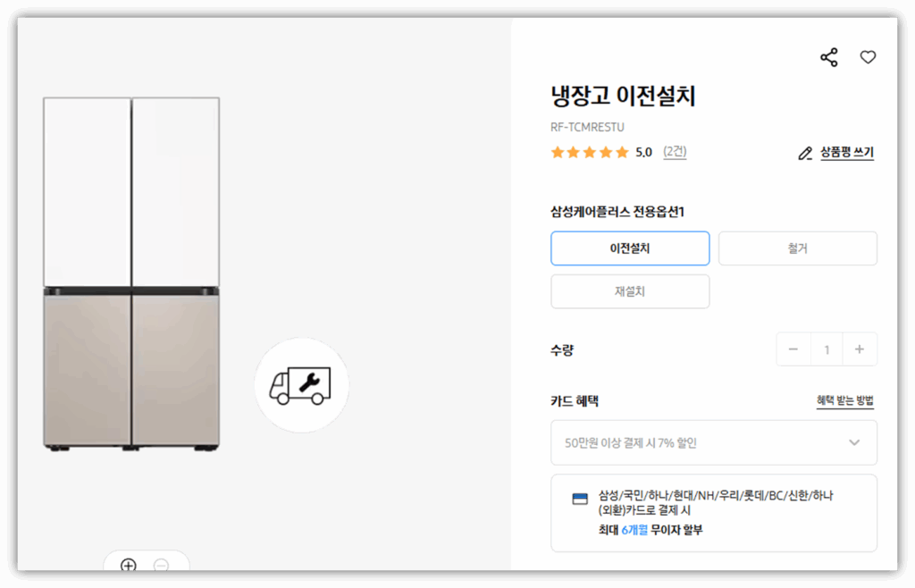The image size is (915, 588).
Task: Select the 이전설치 option
Action: click(630, 248)
